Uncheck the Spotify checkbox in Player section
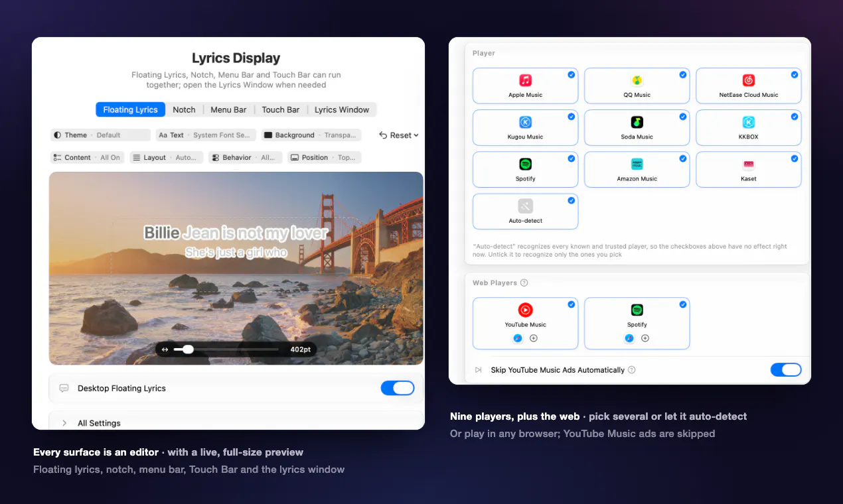This screenshot has width=843, height=504. (x=571, y=158)
